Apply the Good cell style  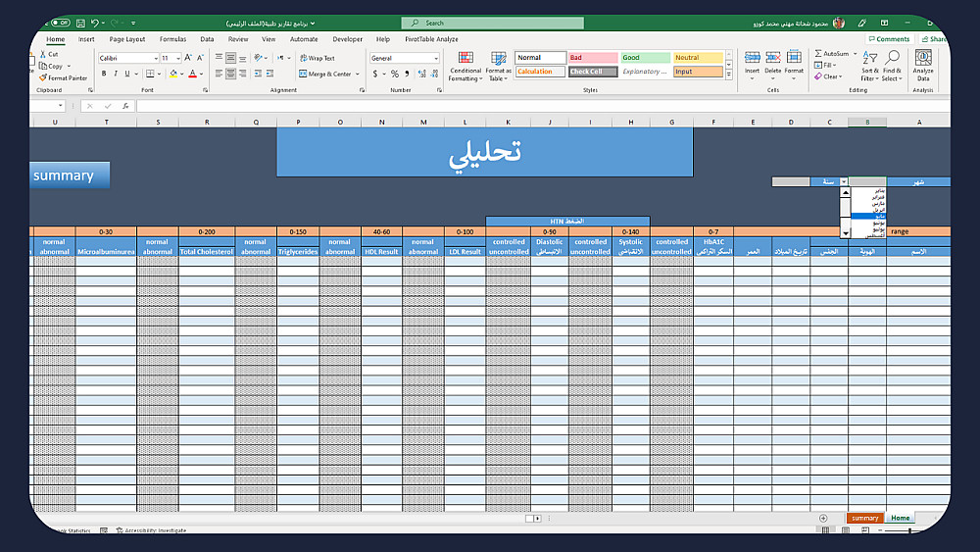[x=645, y=58]
